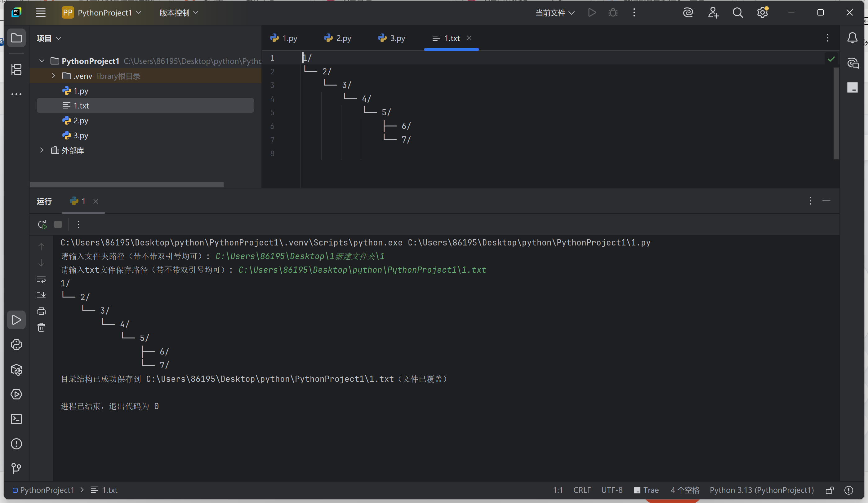Expand the 外部库 tree node
The height and width of the screenshot is (503, 868).
tap(41, 150)
